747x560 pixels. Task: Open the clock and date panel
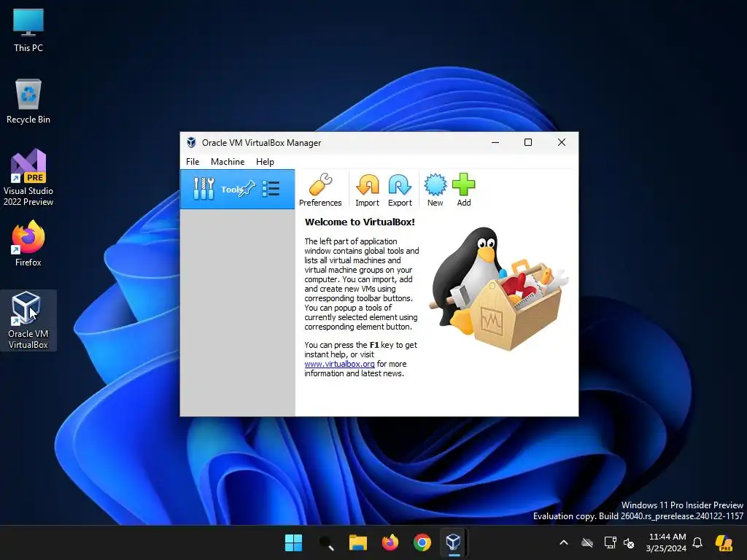tap(666, 542)
